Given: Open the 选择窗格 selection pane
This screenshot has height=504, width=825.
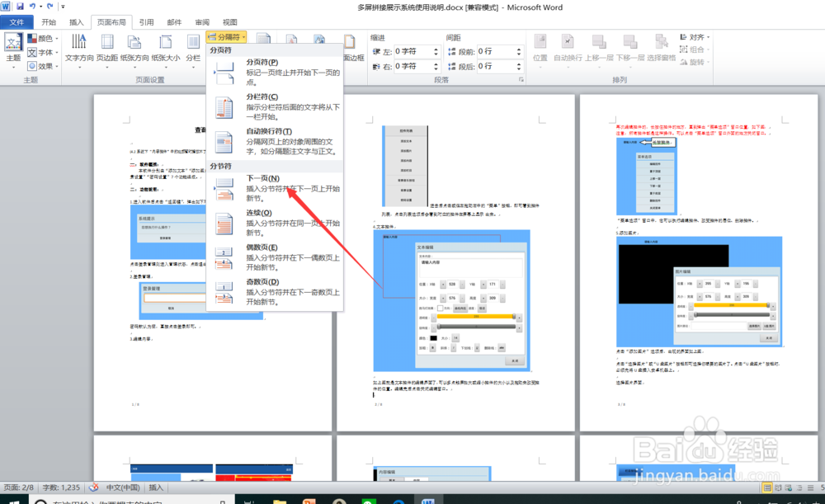Looking at the screenshot, I should [x=661, y=49].
